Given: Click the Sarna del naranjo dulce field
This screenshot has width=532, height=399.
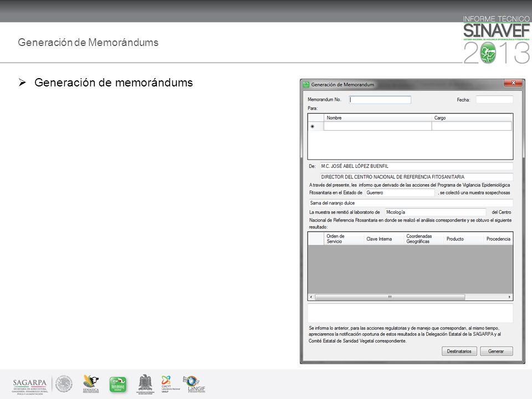Looking at the screenshot, I should pos(411,203).
